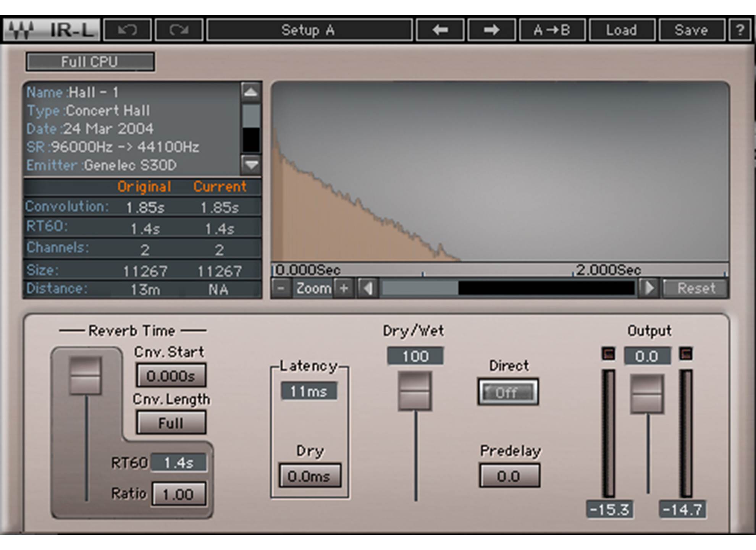Select the Undo icon

128,30
